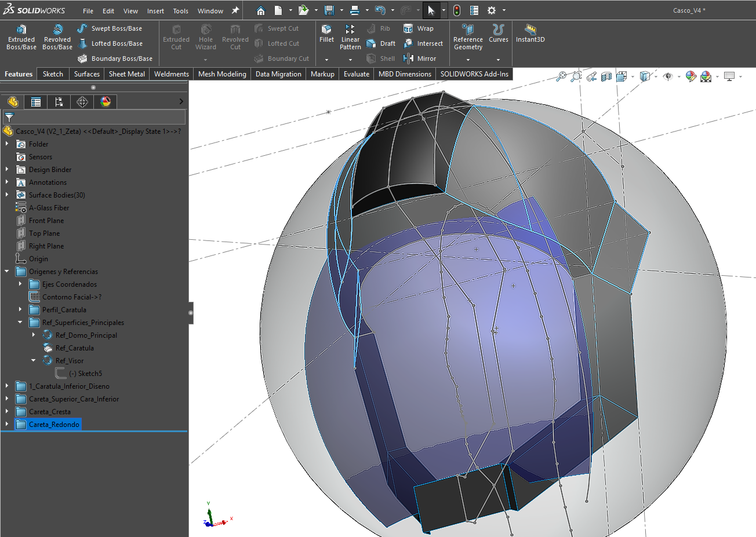Toggle Hide/Show Items eye icon

tap(668, 76)
